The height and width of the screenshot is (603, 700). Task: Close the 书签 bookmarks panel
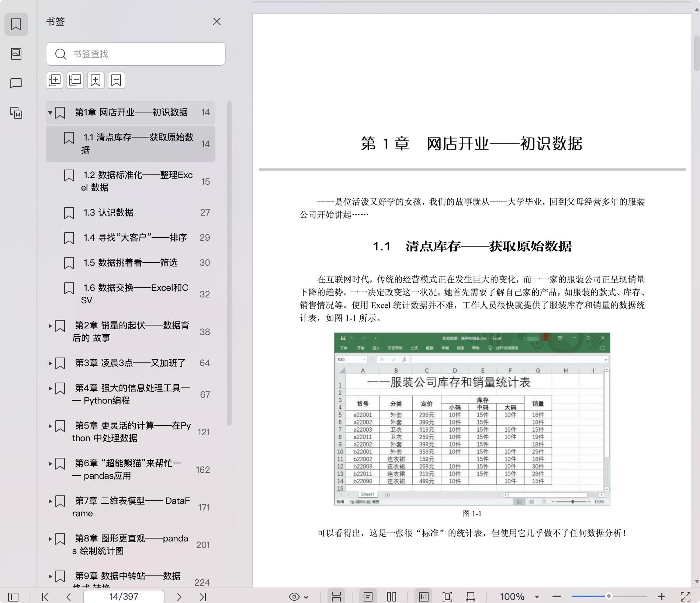pos(217,22)
